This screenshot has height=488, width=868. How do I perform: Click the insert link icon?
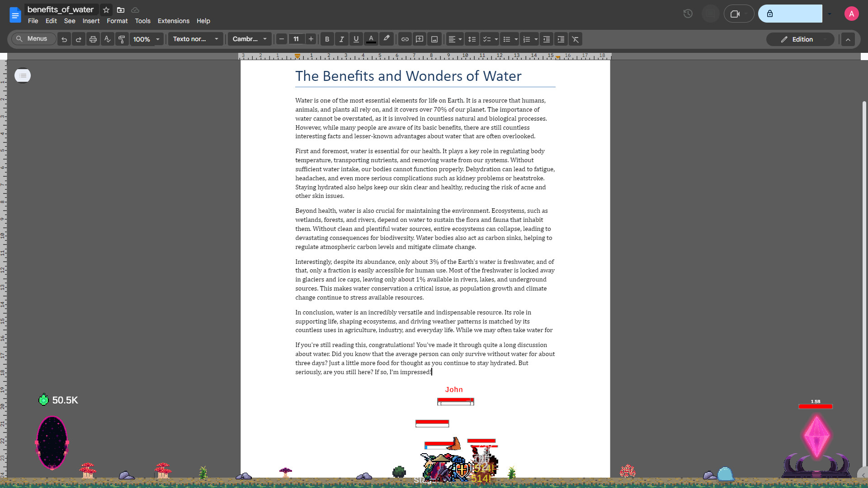(x=405, y=39)
